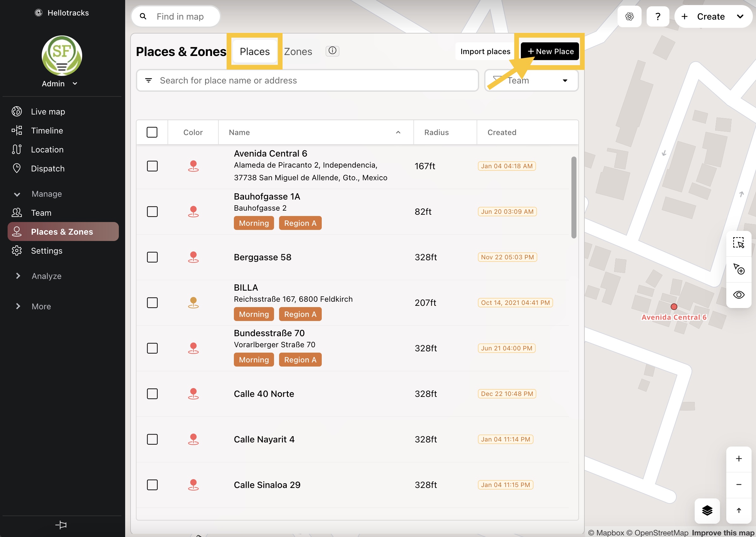Check the checkbox for Avenida Central 6
The image size is (756, 537).
(x=152, y=166)
